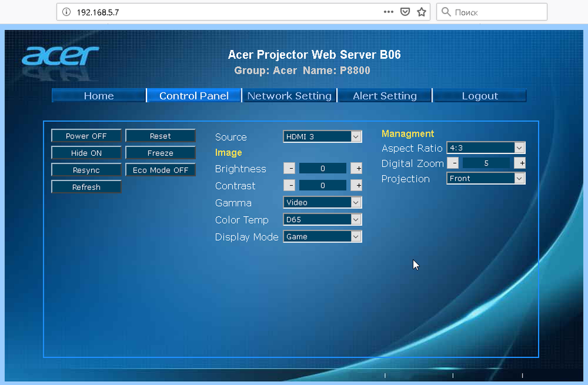Screen dimensions: 588x385
Task: Open the Source dropdown showing HDMI 3
Action: (x=322, y=137)
